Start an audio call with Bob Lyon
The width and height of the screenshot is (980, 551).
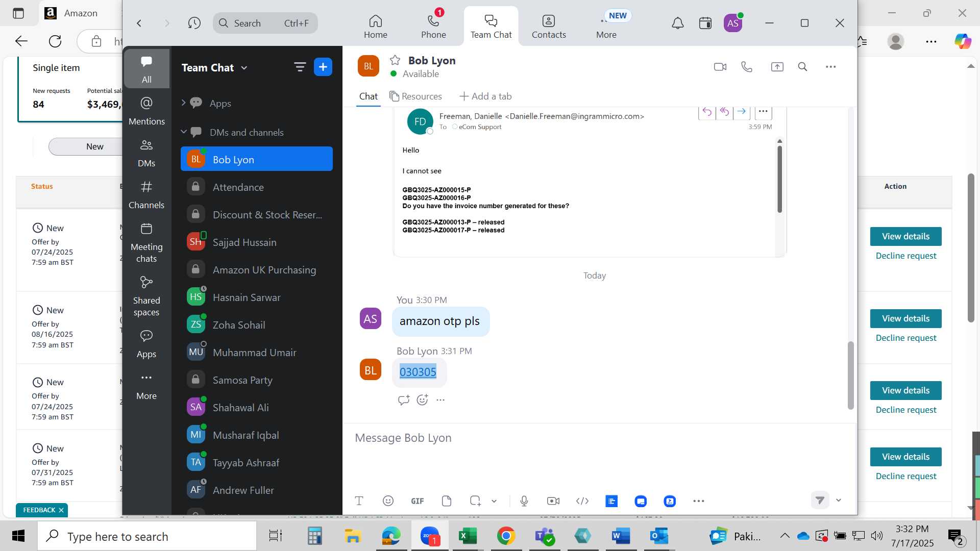click(747, 67)
